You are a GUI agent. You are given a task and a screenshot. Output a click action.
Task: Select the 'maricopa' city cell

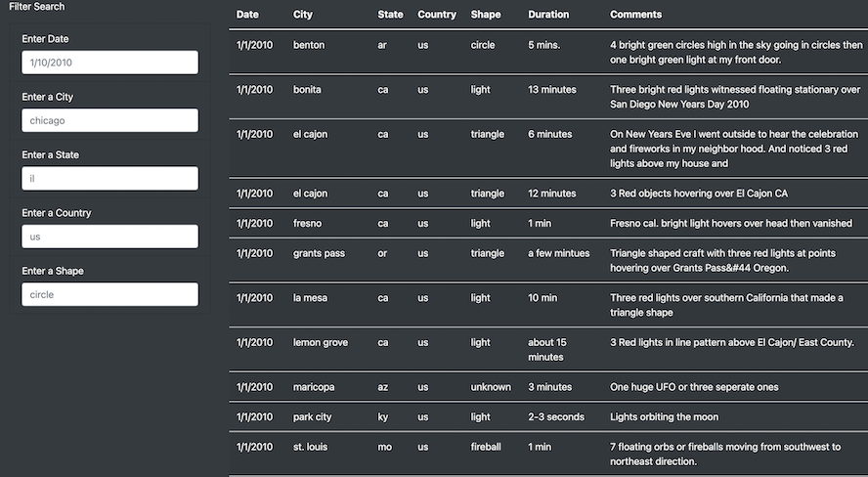314,387
